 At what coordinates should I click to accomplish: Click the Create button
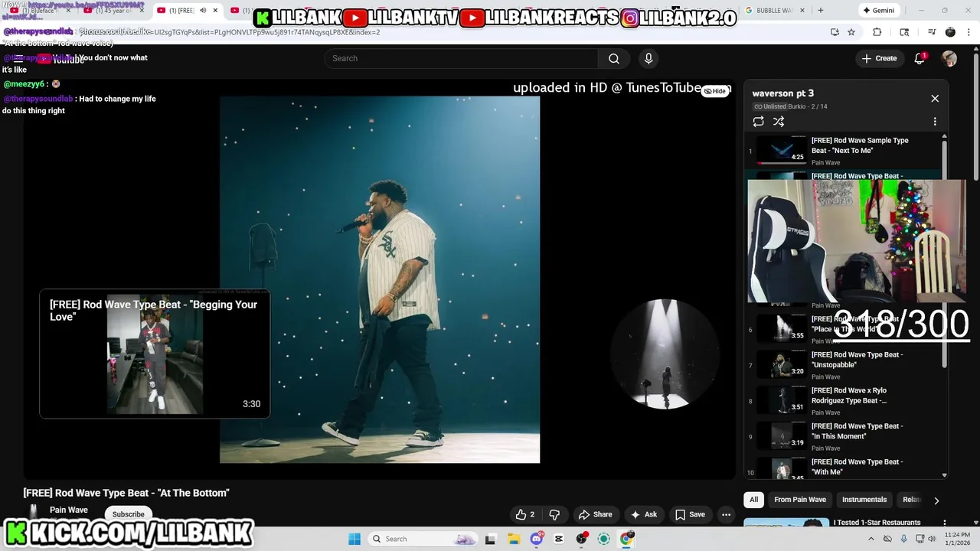pos(879,59)
